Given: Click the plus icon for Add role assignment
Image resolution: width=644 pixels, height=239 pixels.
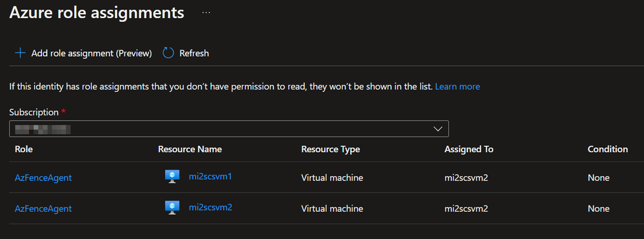Looking at the screenshot, I should (20, 53).
